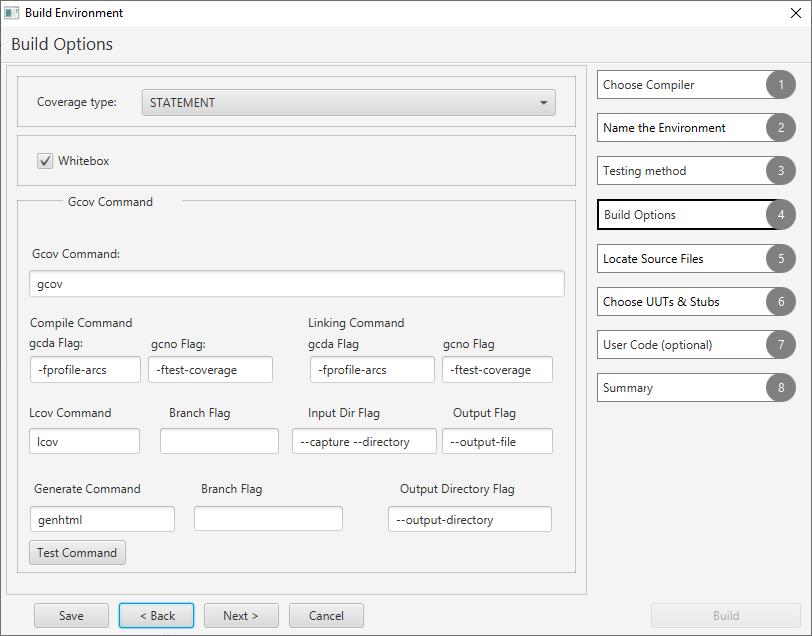Screen dimensions: 812x636
Task: Click the Build Environment app icon in title bar
Action: [x=12, y=12]
